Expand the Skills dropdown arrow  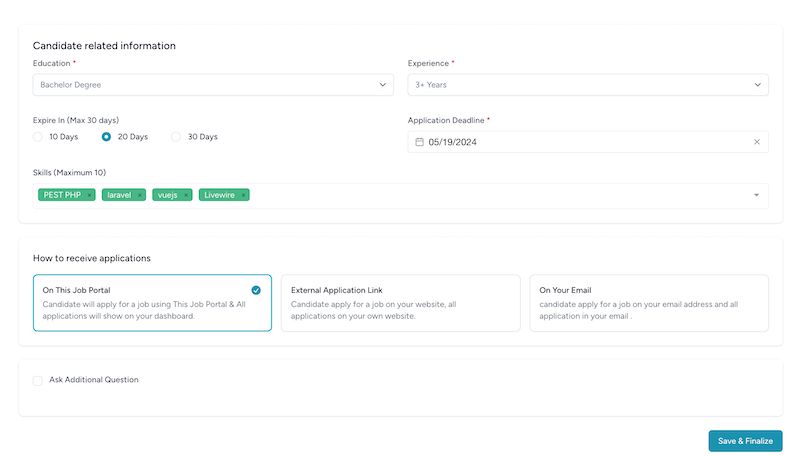tap(756, 195)
